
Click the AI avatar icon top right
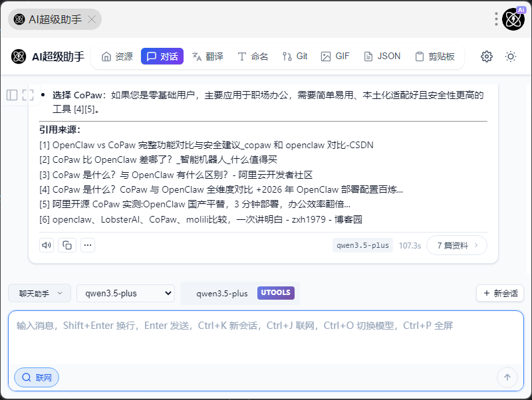[513, 19]
